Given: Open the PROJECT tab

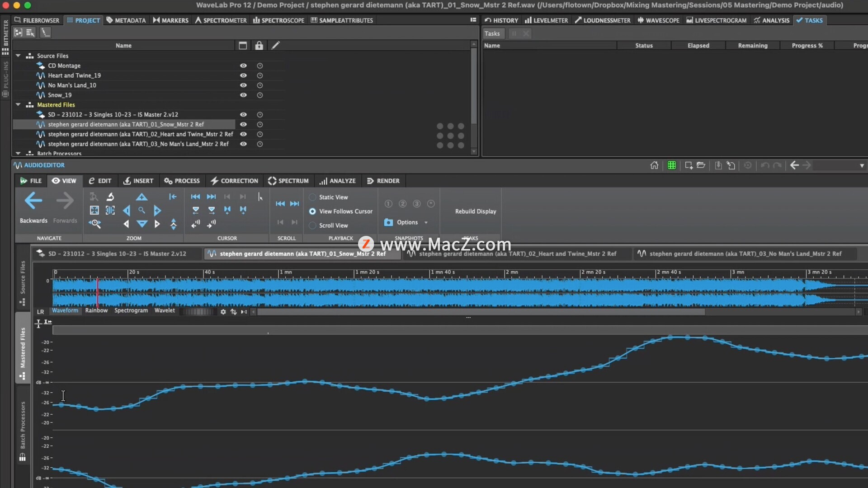Looking at the screenshot, I should tap(84, 20).
